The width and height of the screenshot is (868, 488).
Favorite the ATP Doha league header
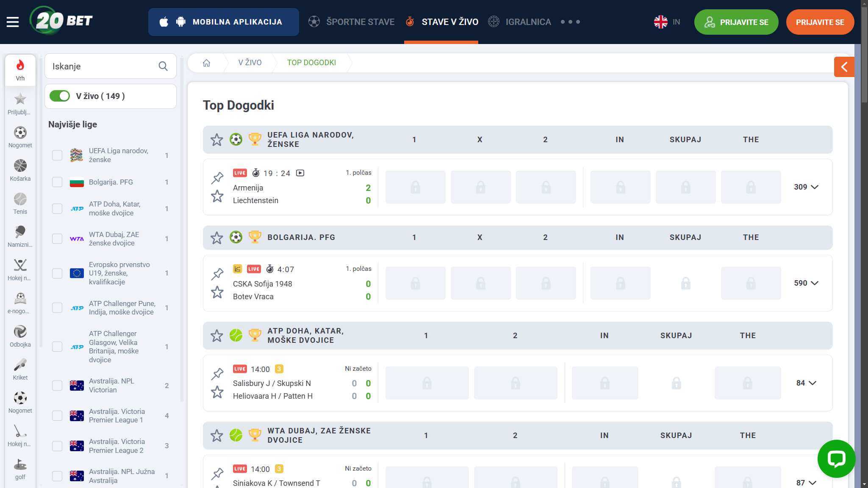click(x=217, y=336)
